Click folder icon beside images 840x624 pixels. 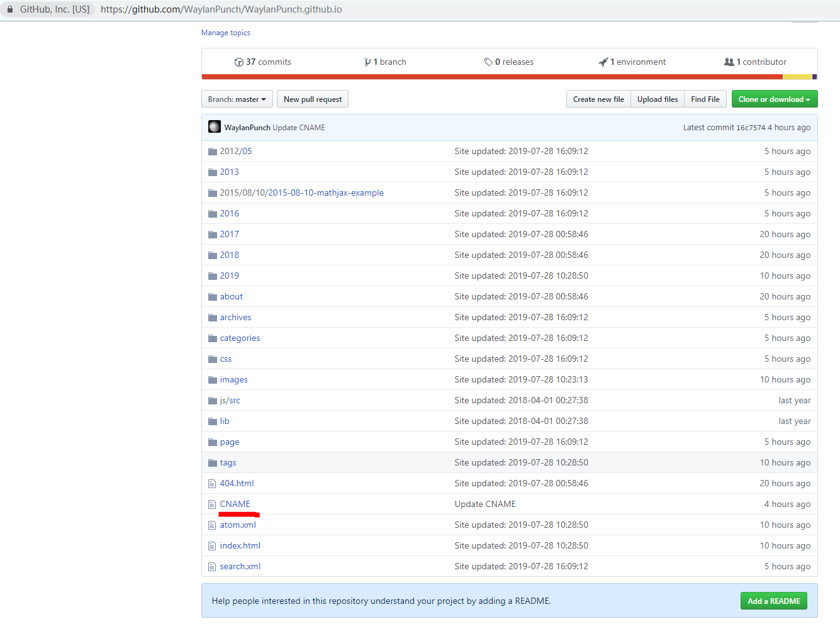[x=213, y=380]
